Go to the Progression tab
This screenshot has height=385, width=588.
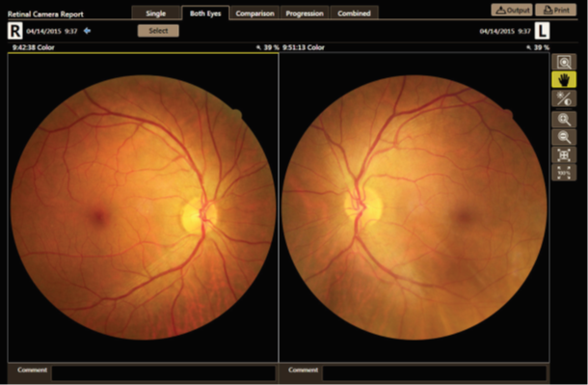point(305,14)
